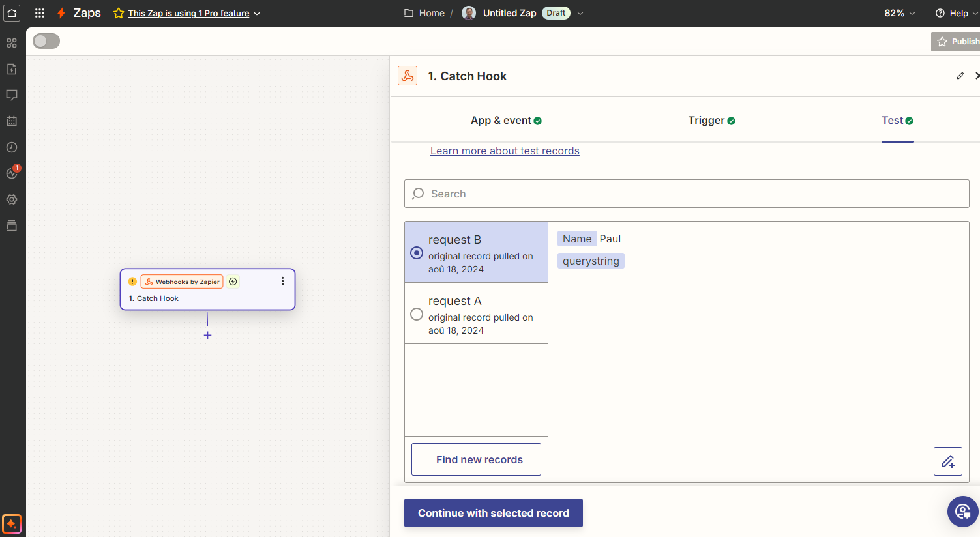The width and height of the screenshot is (980, 537).
Task: Open Learn more about test records link
Action: [505, 151]
